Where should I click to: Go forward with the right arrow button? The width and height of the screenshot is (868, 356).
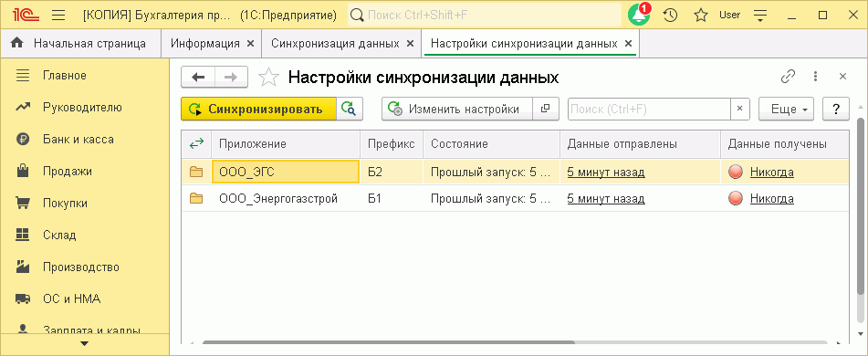click(x=231, y=78)
